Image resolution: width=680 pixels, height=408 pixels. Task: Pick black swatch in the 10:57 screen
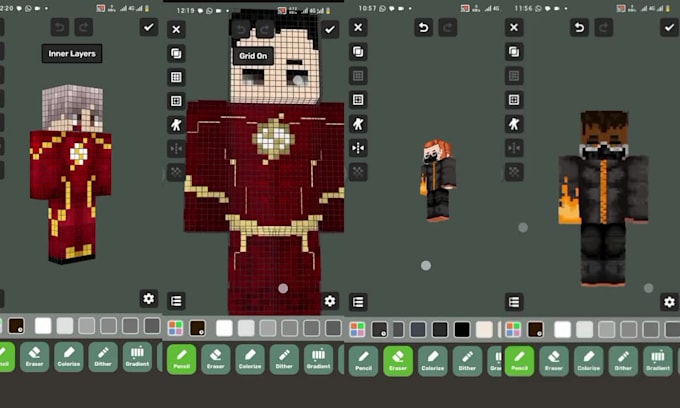click(x=462, y=330)
